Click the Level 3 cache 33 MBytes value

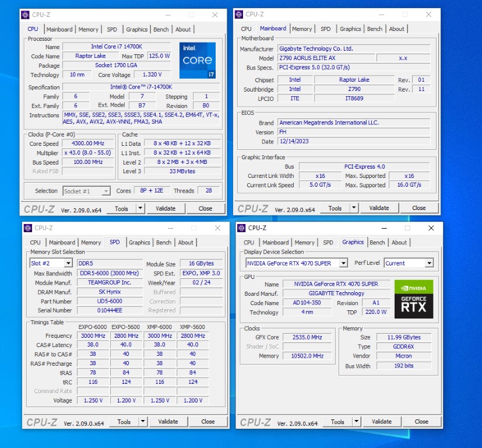pos(182,171)
